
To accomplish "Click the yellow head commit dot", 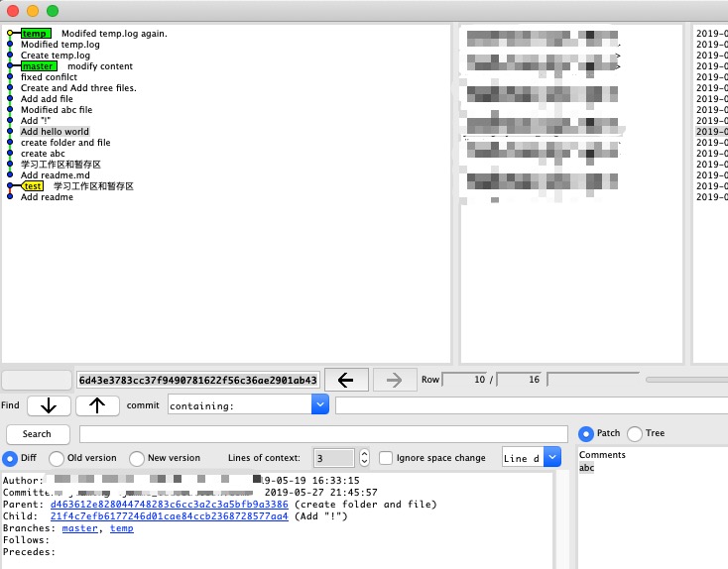I will point(10,34).
